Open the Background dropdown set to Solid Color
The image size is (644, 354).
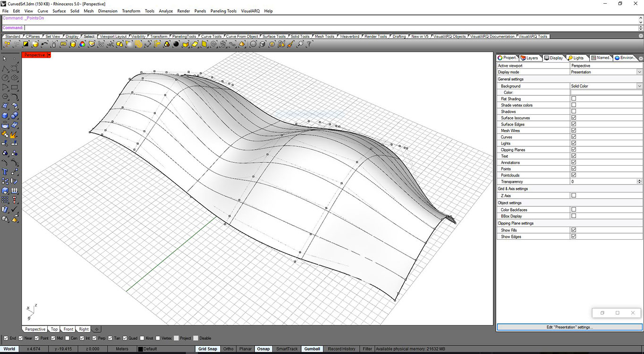[x=639, y=86]
